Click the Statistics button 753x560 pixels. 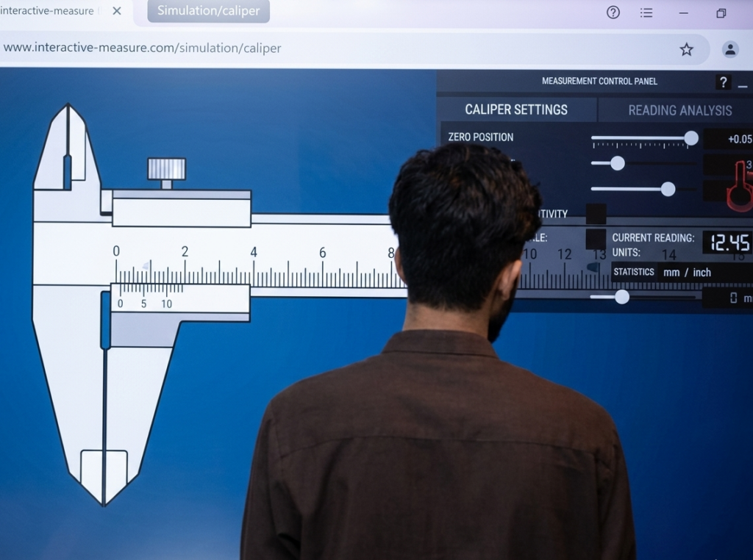pos(633,272)
